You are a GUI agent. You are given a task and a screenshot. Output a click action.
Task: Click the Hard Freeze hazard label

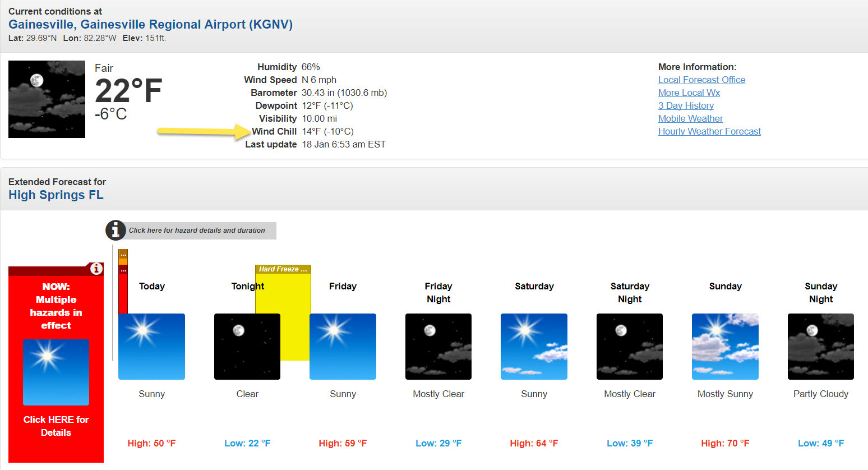pos(283,269)
